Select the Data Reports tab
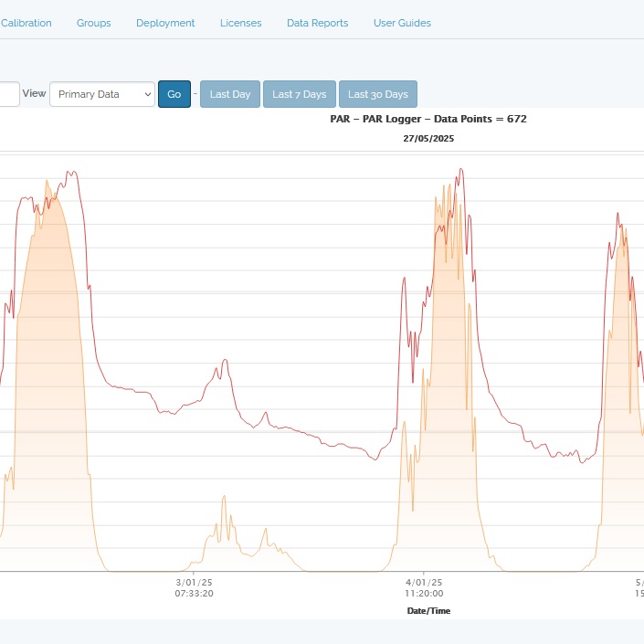644x644 pixels. (x=317, y=23)
